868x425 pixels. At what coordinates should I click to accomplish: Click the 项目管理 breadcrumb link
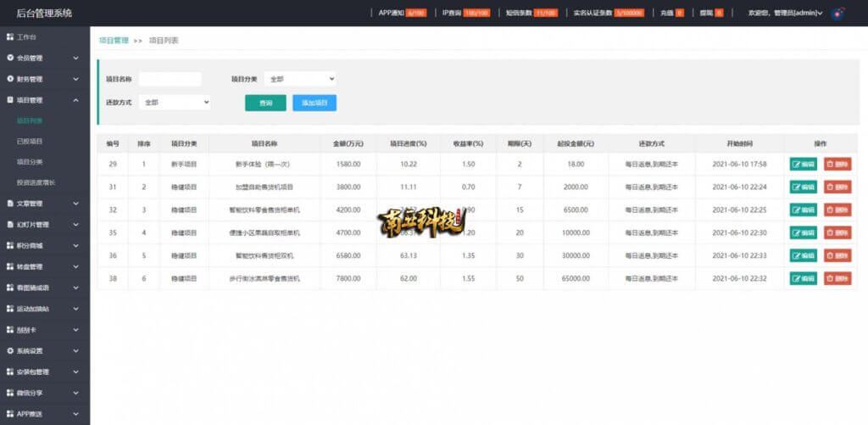(x=114, y=41)
